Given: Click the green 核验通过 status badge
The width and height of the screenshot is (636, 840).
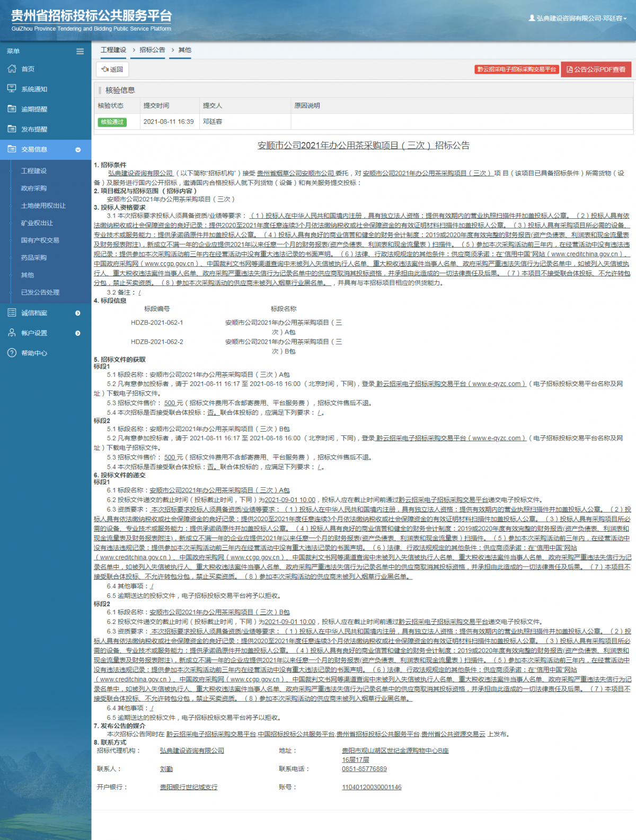Looking at the screenshot, I should 111,122.
